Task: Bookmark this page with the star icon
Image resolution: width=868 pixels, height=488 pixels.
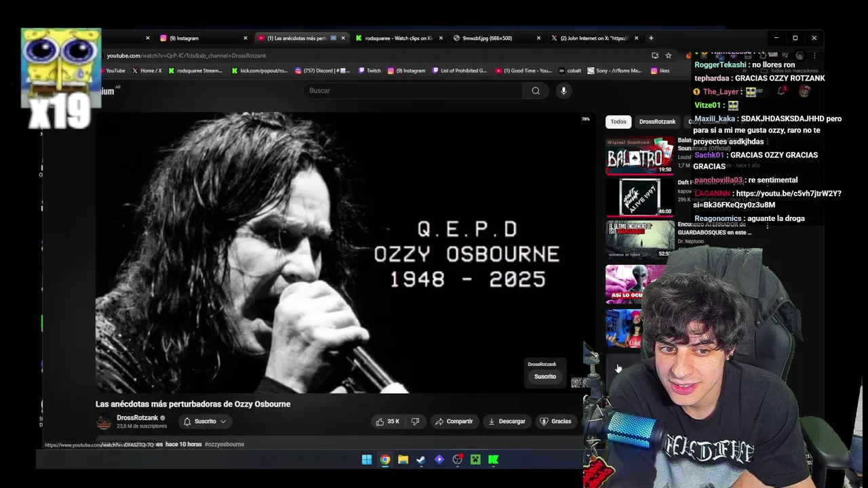Action: 668,56
